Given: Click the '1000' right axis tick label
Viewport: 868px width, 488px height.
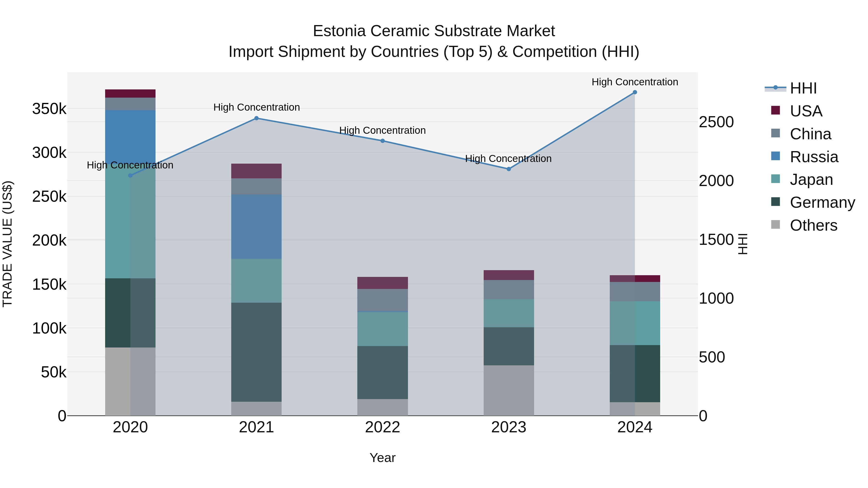Looking at the screenshot, I should [x=716, y=298].
